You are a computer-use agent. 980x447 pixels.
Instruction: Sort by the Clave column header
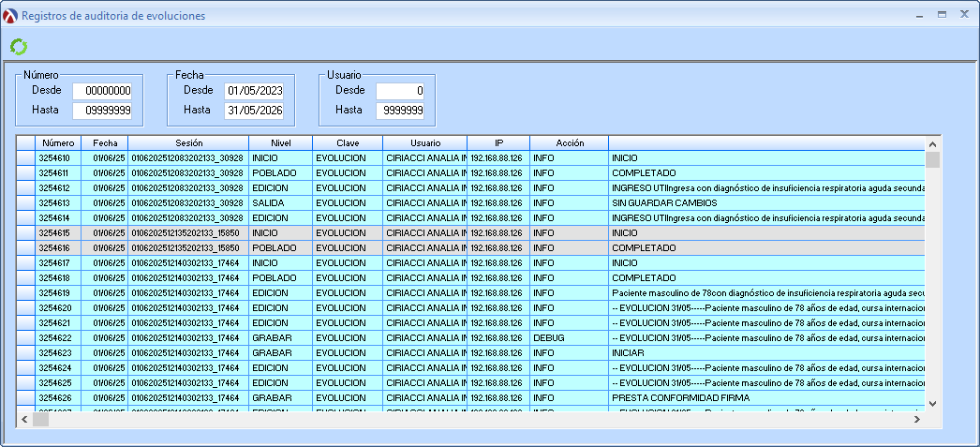point(348,143)
